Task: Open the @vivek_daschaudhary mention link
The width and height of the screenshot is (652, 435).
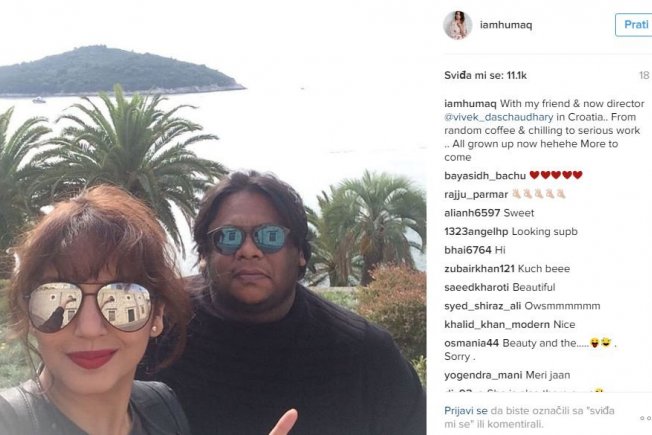Action: [x=499, y=117]
